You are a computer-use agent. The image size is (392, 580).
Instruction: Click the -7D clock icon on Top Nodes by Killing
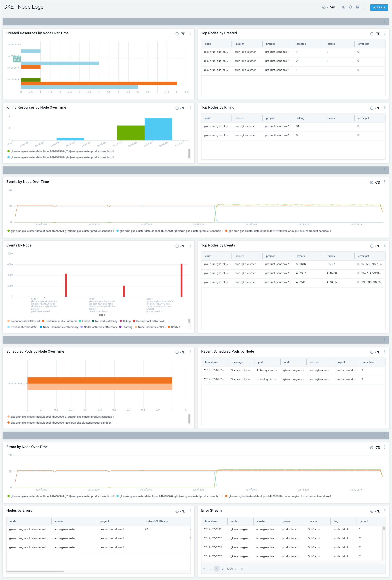pyautogui.click(x=372, y=108)
